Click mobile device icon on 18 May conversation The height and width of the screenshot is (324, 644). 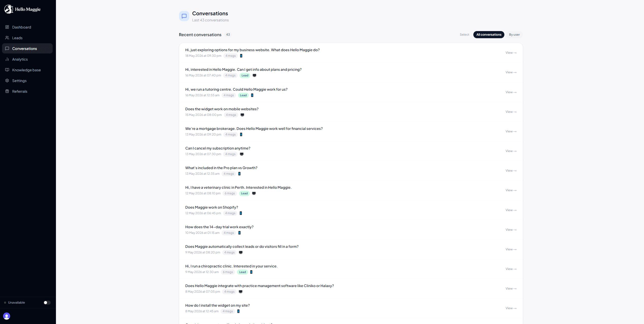click(241, 56)
